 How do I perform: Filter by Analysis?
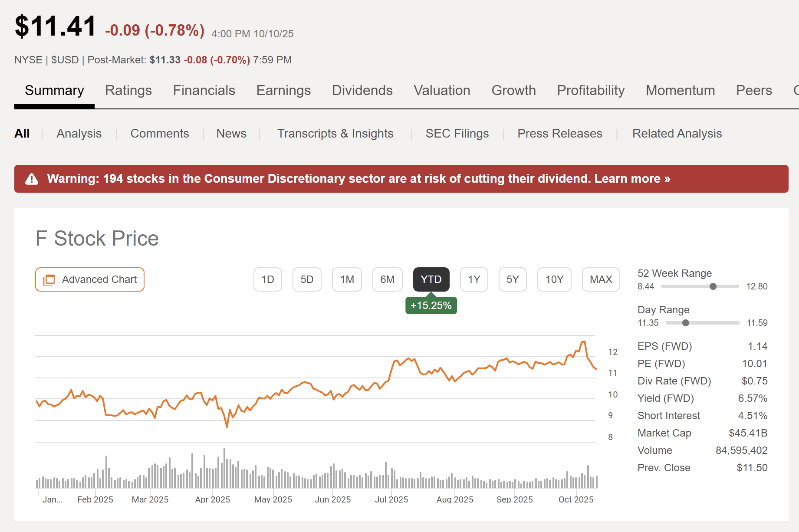(x=79, y=133)
